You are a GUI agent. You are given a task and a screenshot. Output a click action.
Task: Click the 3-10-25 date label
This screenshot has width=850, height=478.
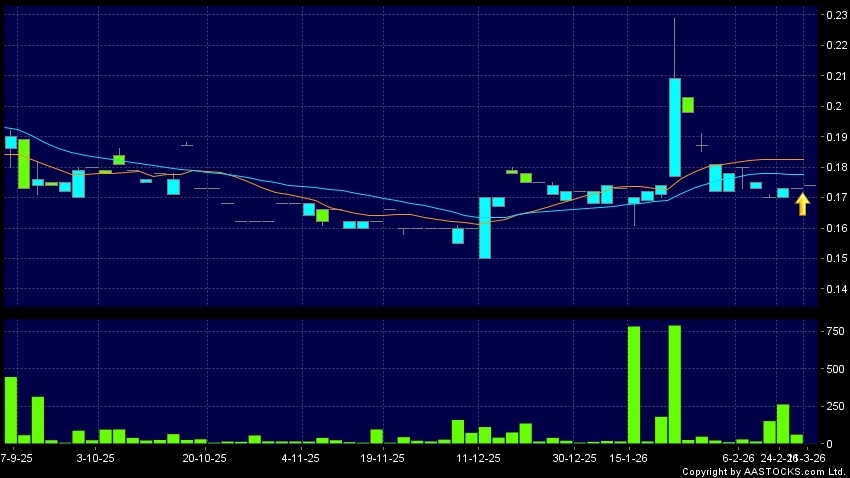[x=96, y=458]
